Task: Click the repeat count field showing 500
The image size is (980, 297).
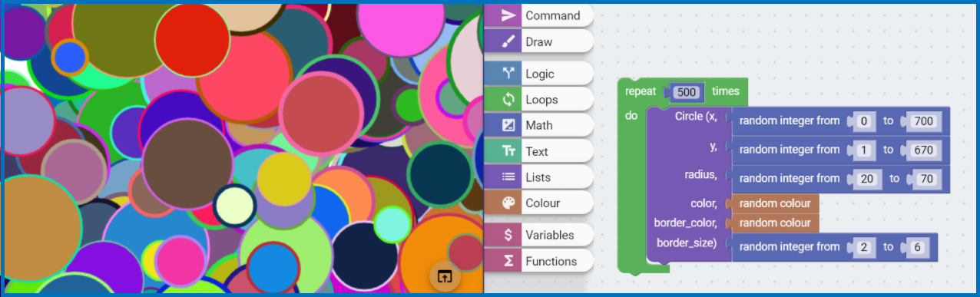Action: (x=687, y=92)
